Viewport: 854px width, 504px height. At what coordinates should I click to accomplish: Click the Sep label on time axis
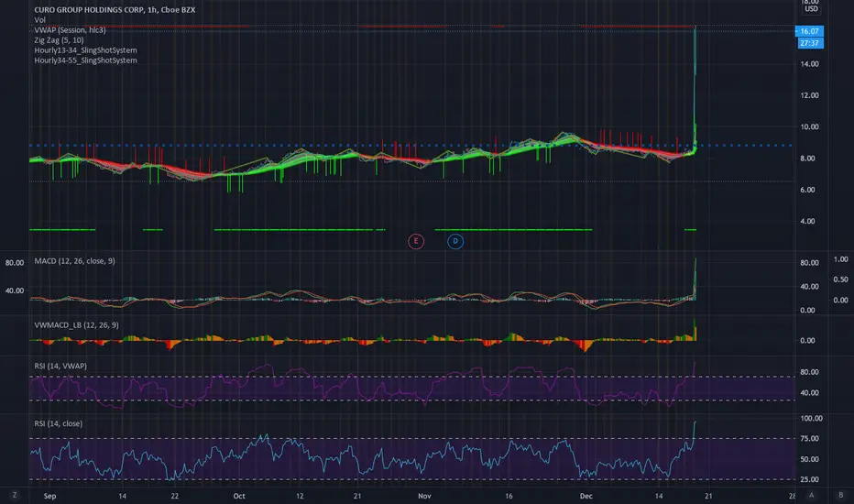[49, 496]
